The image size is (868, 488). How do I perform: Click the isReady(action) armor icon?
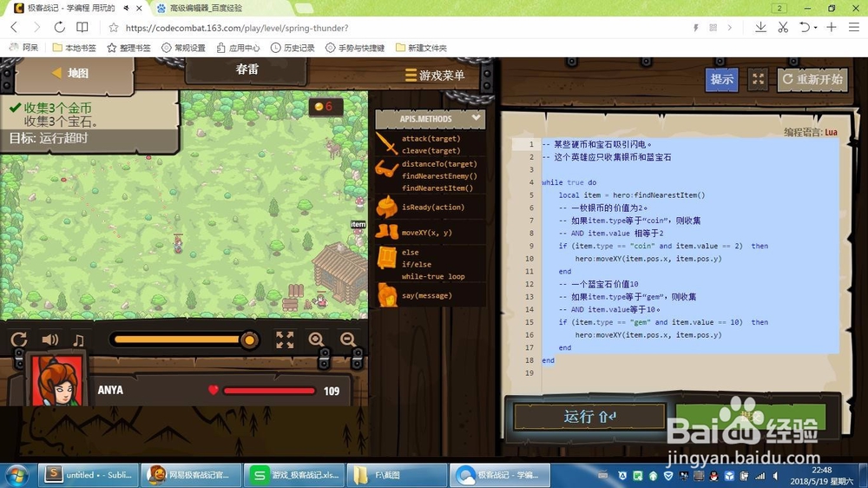(x=387, y=208)
